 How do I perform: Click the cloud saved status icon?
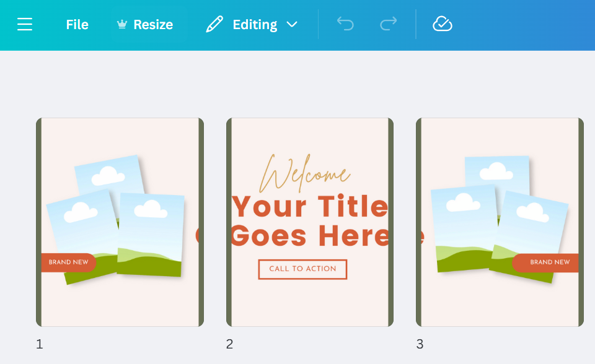point(443,24)
